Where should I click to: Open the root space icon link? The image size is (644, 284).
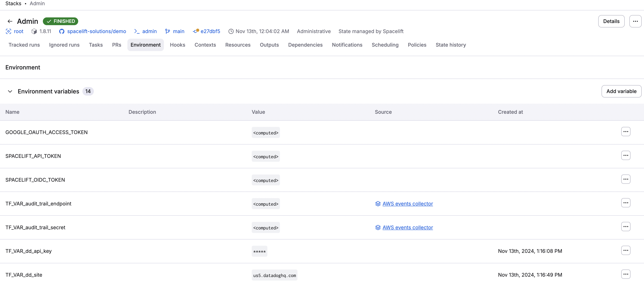8,31
